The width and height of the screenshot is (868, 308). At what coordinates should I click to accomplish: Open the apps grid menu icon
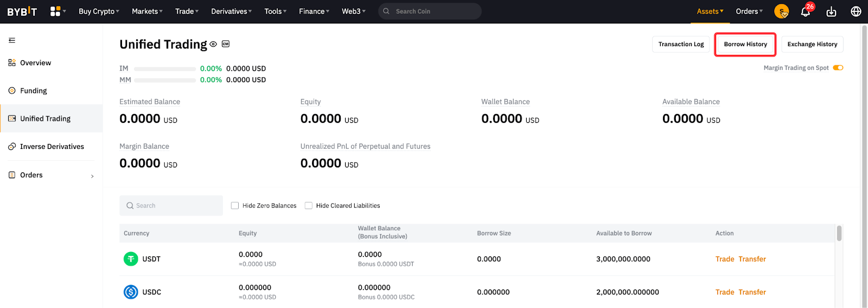click(55, 11)
